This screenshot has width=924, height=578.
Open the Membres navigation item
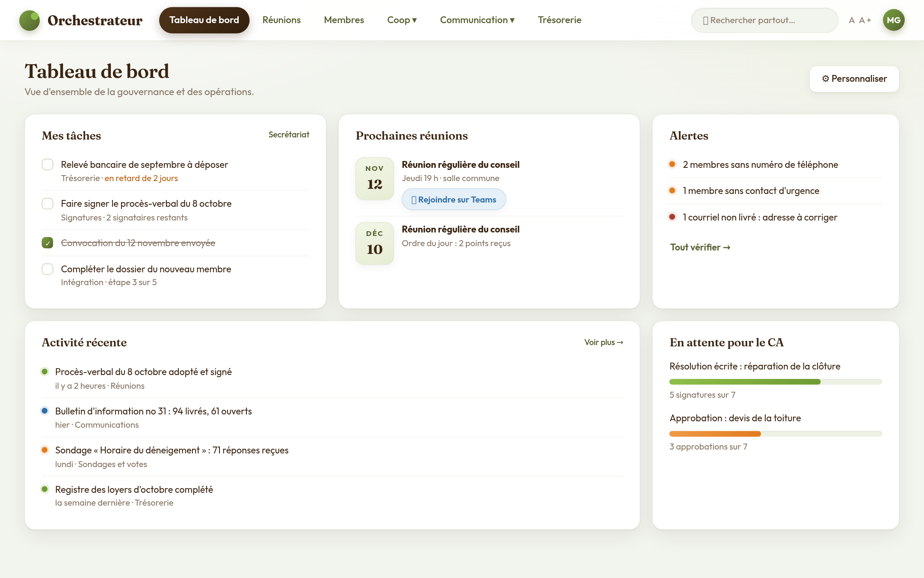[344, 20]
